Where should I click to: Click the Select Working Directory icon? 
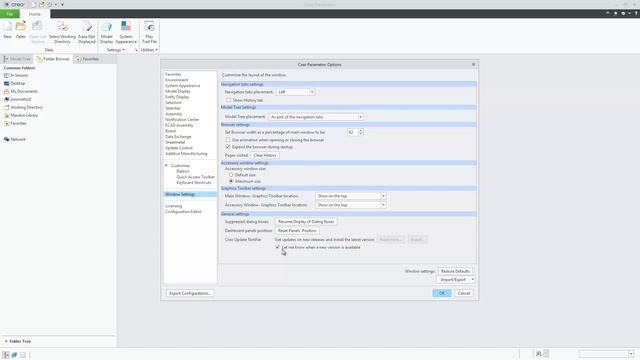[x=62, y=27]
